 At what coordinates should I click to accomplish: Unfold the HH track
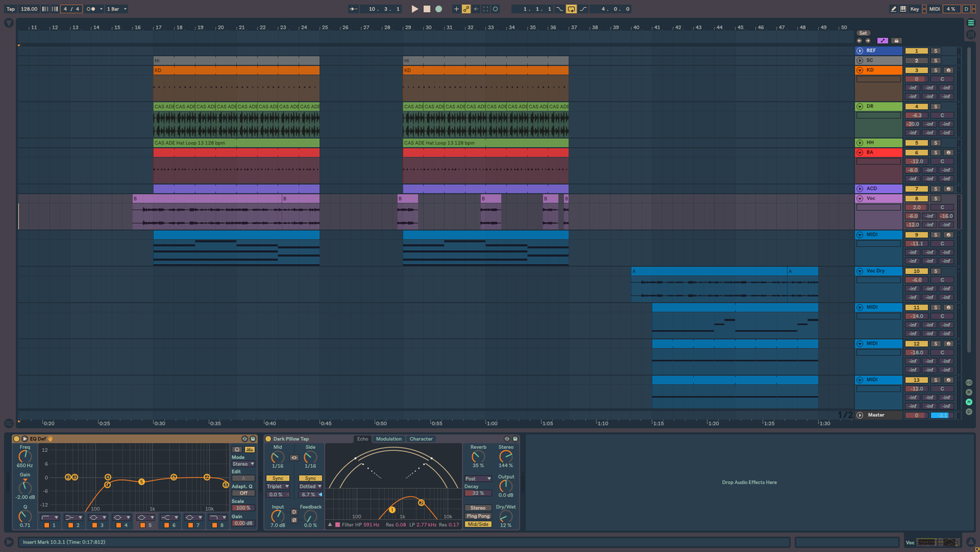(x=860, y=143)
